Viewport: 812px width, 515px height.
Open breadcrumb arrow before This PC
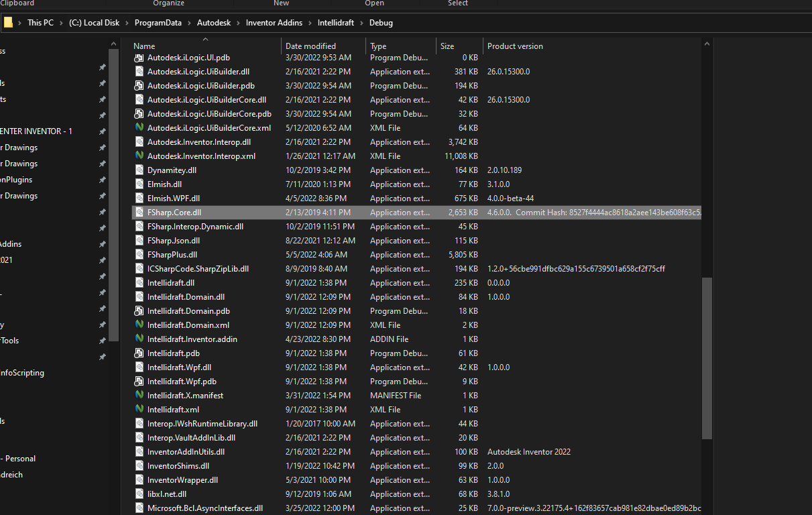click(x=20, y=23)
